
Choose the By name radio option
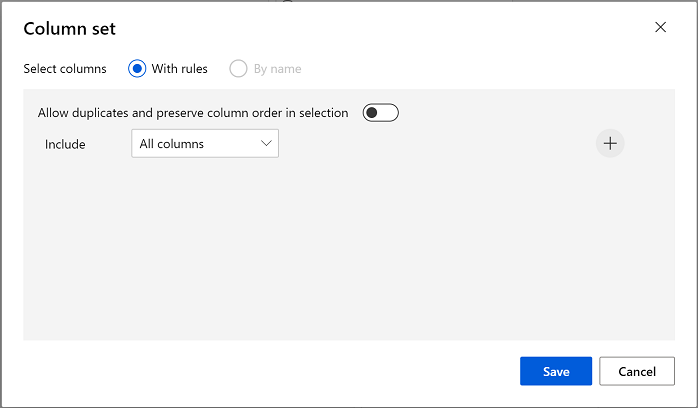pos(238,69)
